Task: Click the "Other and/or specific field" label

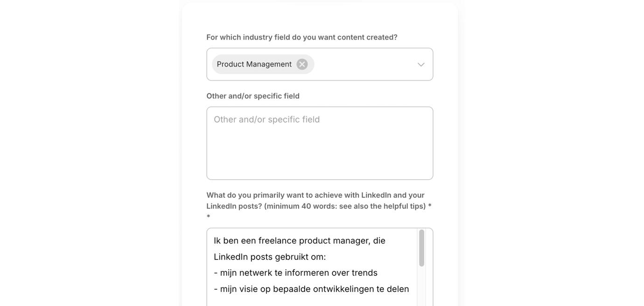Action: [x=253, y=96]
